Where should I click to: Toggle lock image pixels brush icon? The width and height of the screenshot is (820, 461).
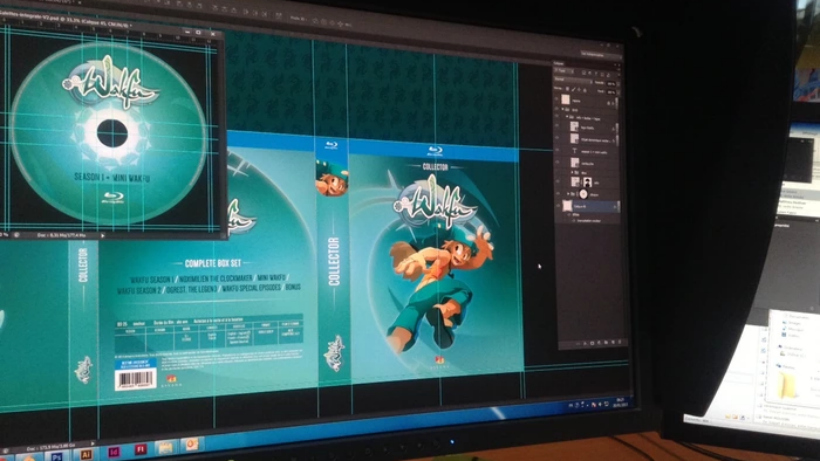pos(574,89)
